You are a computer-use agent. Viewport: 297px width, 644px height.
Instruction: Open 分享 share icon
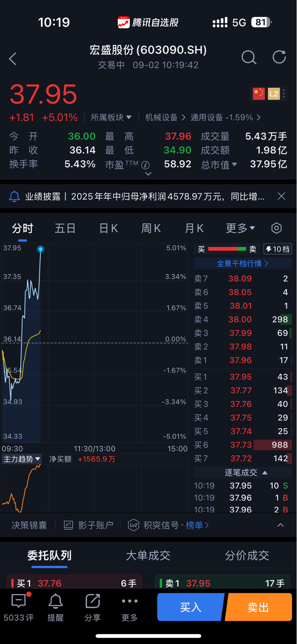(x=92, y=606)
